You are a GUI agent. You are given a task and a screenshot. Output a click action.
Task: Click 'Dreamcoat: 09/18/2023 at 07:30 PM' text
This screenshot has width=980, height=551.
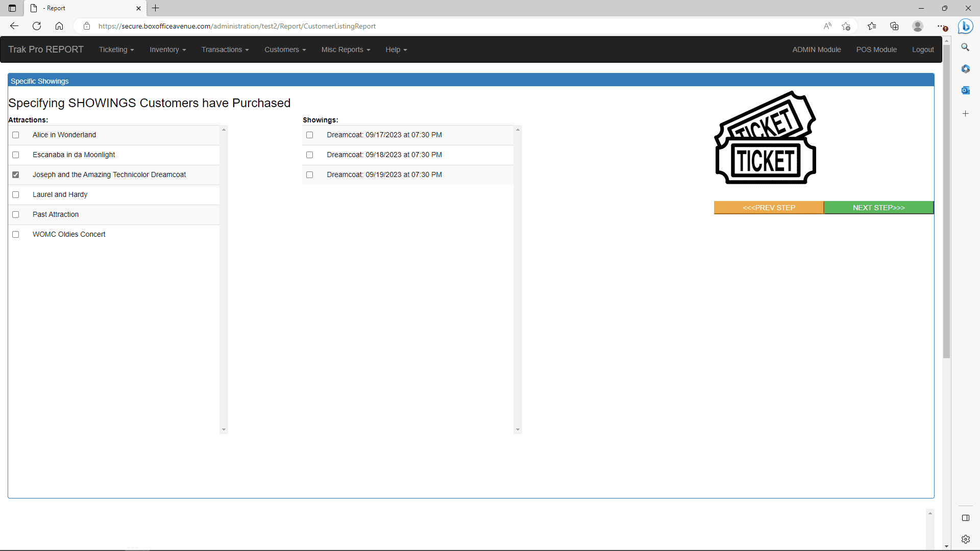click(x=384, y=155)
